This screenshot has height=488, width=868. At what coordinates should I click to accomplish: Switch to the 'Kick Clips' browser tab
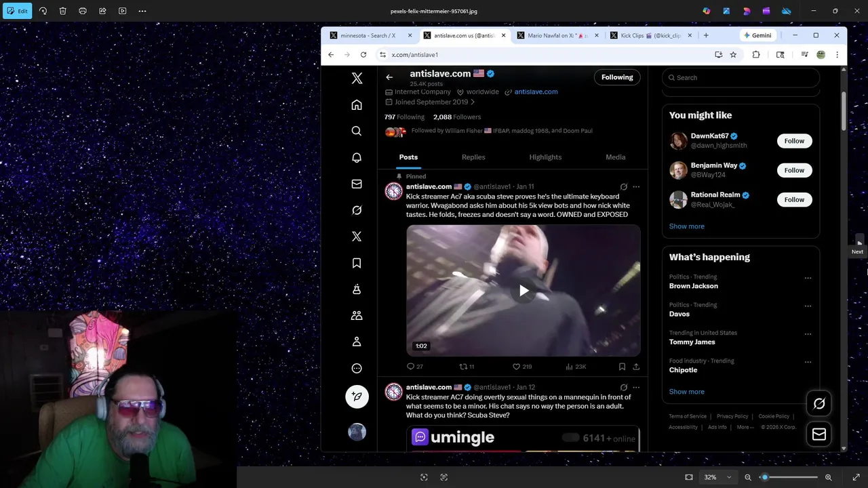pos(651,35)
